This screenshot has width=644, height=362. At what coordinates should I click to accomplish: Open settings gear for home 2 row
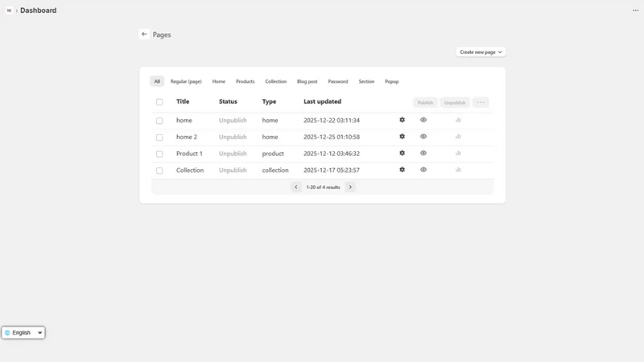tap(402, 136)
